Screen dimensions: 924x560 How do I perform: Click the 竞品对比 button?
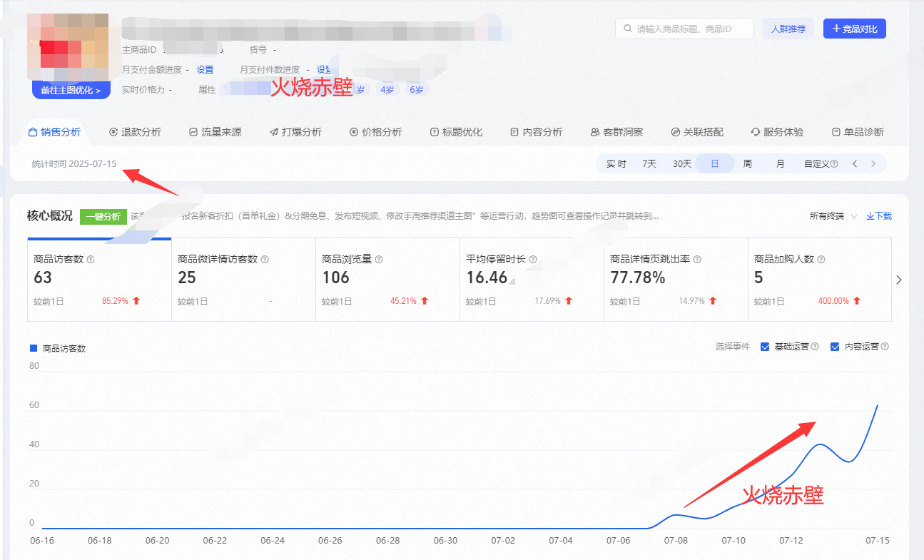(x=855, y=29)
